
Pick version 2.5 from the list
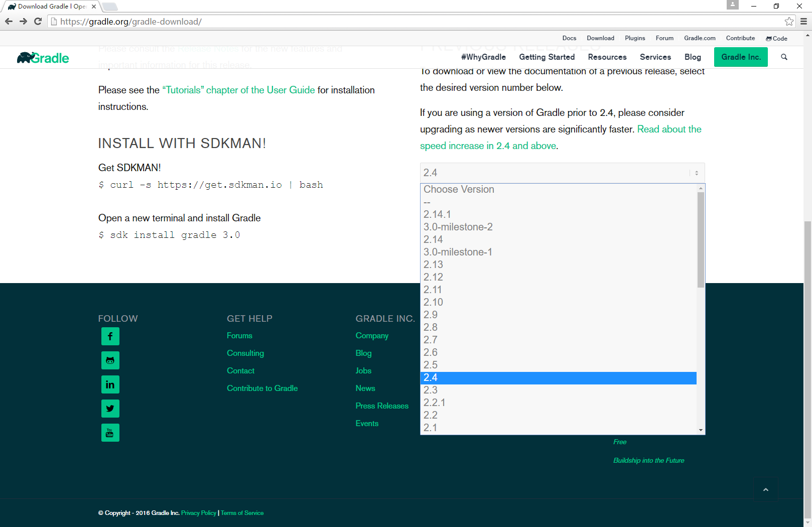click(x=558, y=365)
